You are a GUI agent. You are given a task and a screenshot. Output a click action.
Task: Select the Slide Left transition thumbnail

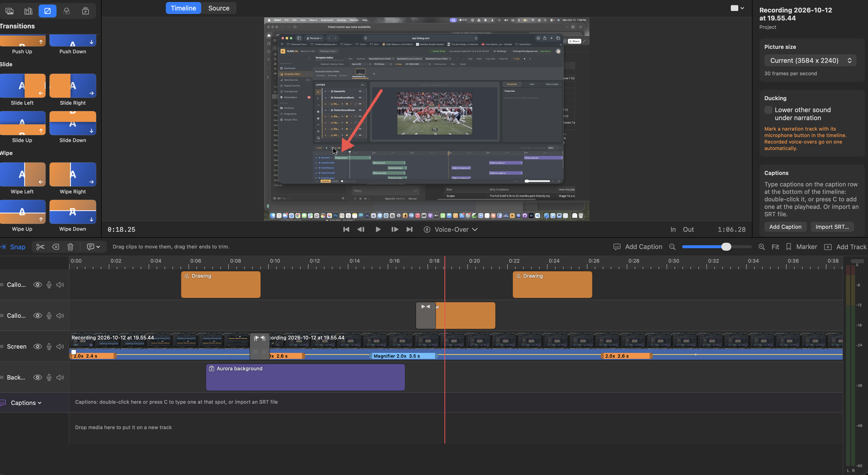tap(23, 86)
